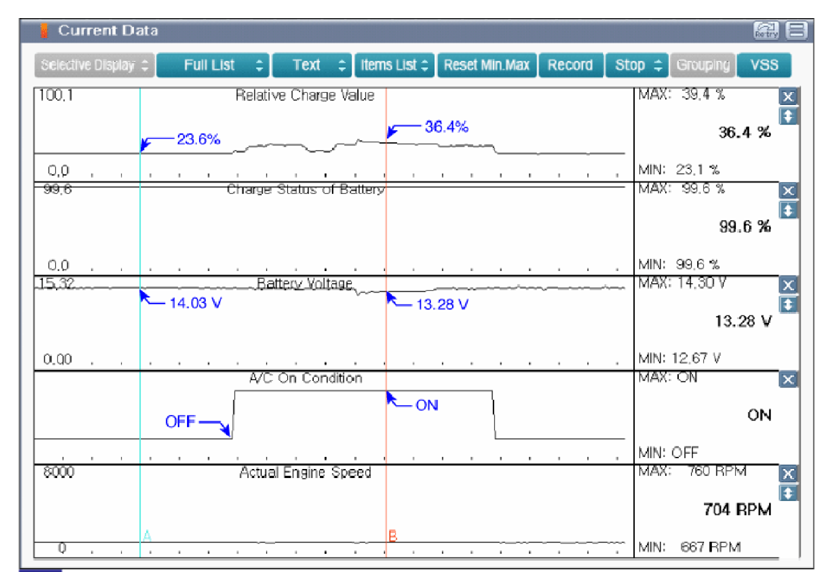Expand the Stop dropdown arrows
The width and height of the screenshot is (833, 581).
click(658, 65)
